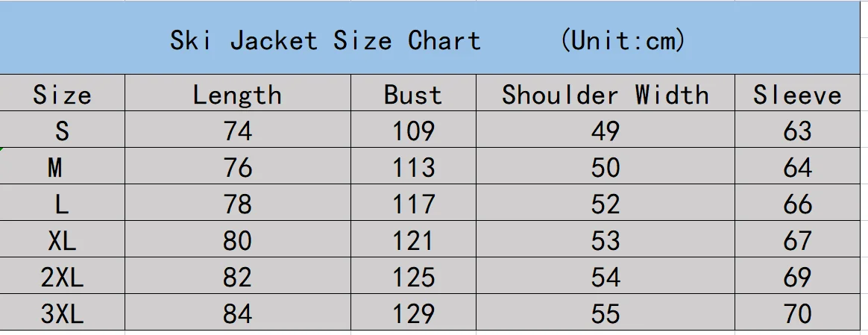868x335 pixels.
Task: Select the XL size label cell
Action: click(62, 240)
